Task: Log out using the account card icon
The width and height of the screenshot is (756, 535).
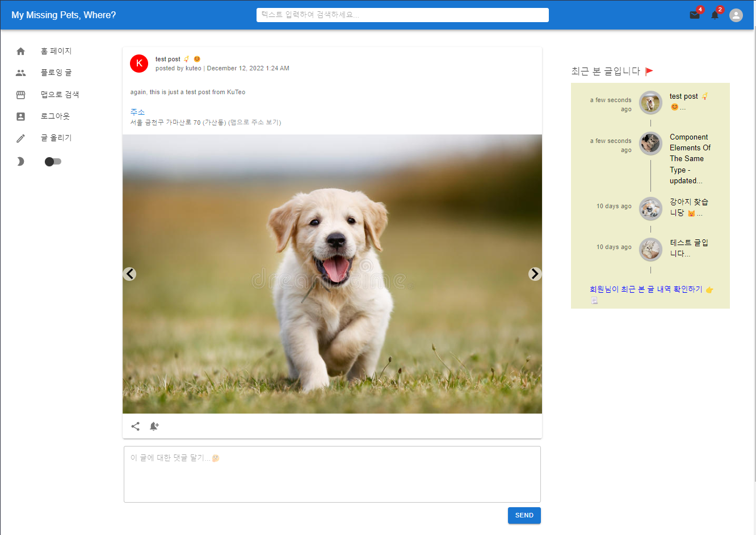Action: [x=20, y=116]
